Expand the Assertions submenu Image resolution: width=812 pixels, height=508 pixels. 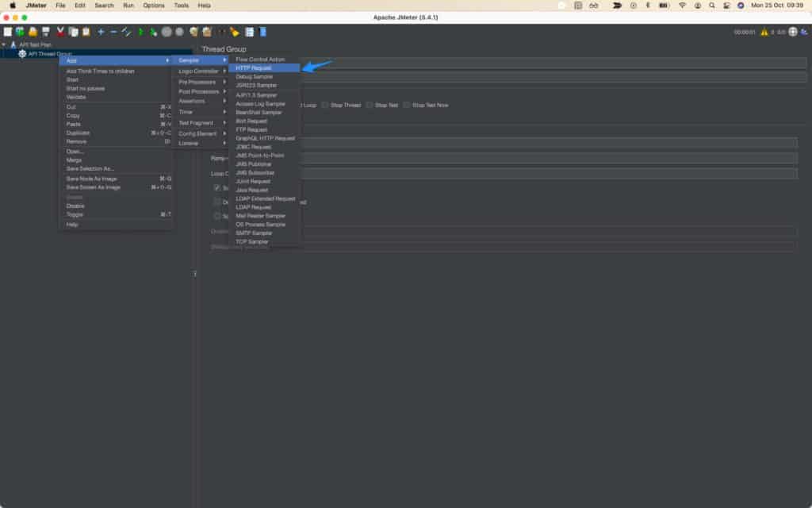tap(200, 101)
